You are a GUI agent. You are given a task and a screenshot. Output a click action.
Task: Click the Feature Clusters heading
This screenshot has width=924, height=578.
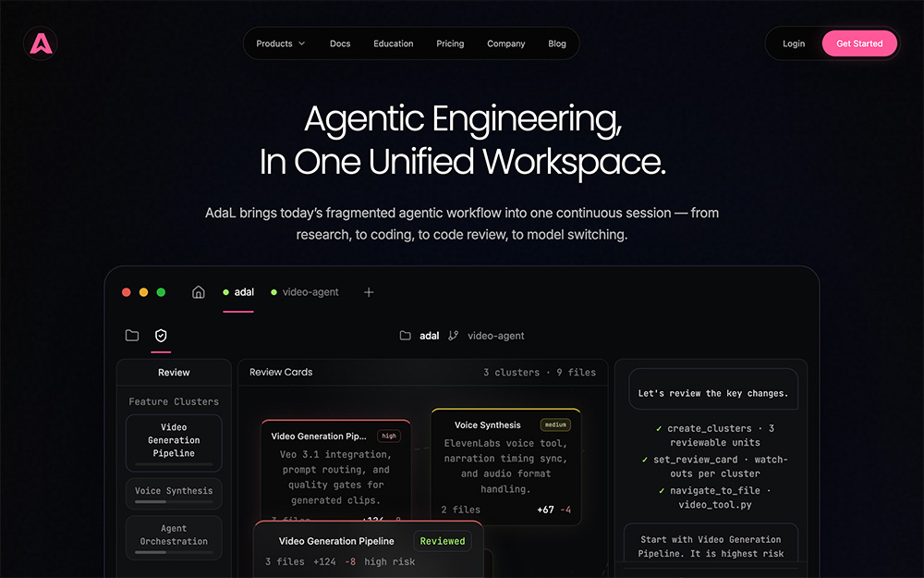click(174, 401)
